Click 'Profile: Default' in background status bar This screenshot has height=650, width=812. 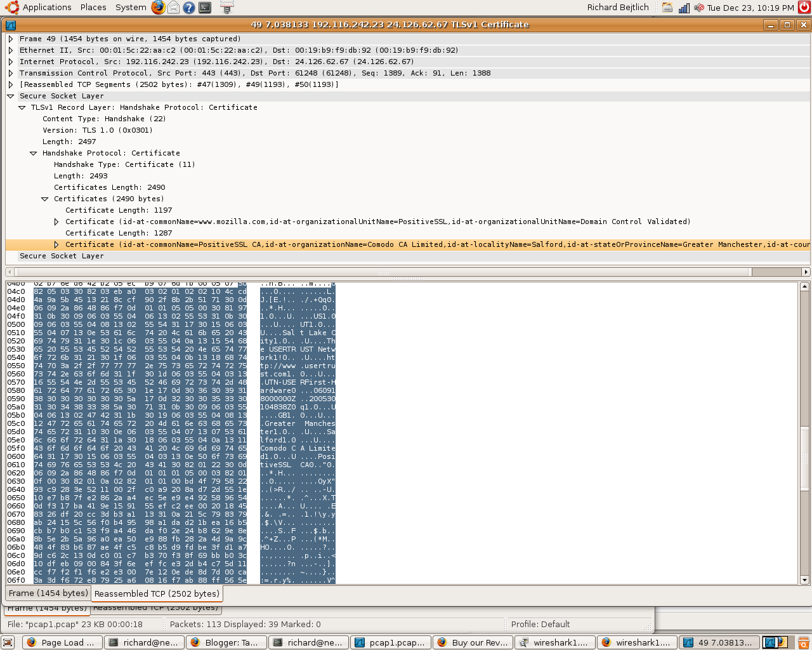540,624
